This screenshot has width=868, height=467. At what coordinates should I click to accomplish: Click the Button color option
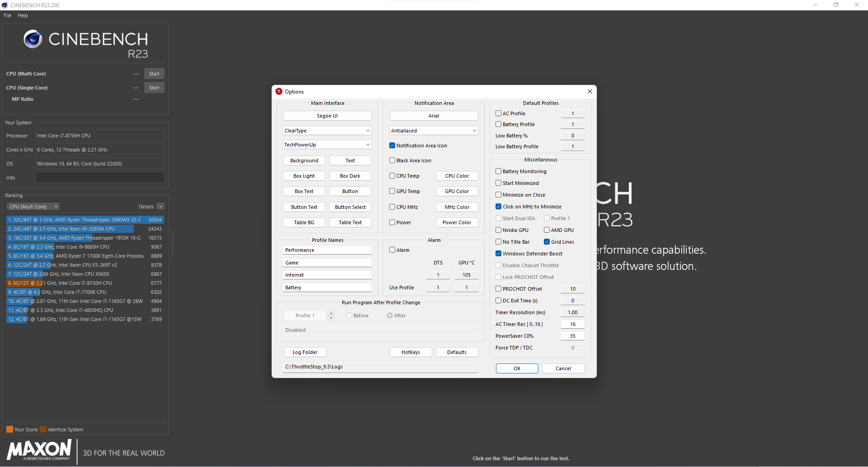pyautogui.click(x=350, y=191)
